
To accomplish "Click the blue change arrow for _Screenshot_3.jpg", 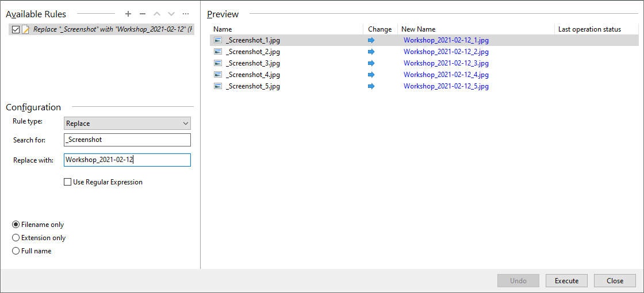I will click(371, 63).
